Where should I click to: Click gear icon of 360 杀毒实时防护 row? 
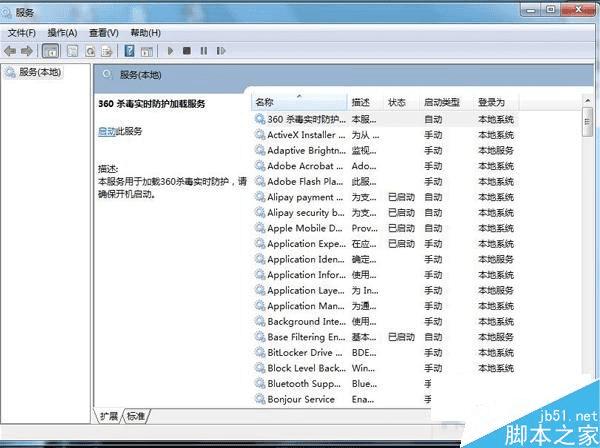pyautogui.click(x=260, y=119)
